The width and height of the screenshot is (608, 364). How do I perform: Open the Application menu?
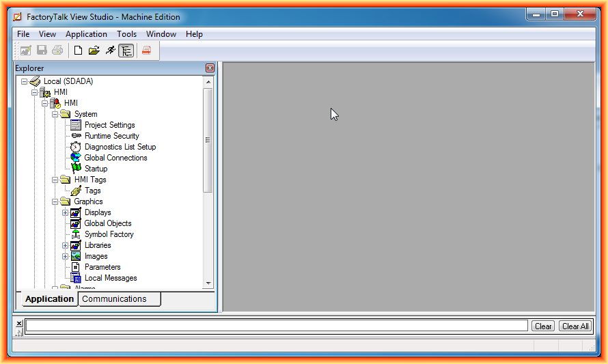86,34
